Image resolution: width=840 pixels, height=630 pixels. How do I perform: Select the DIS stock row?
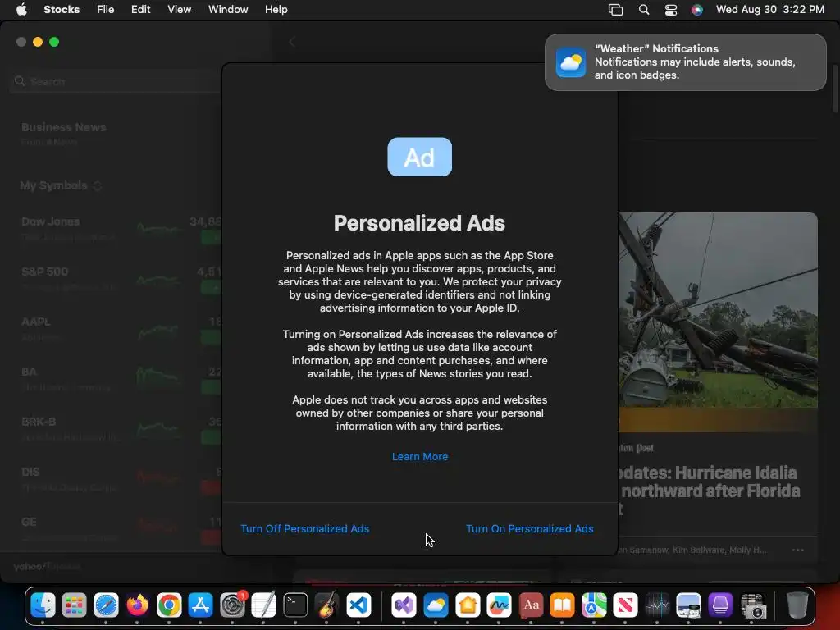coord(121,479)
